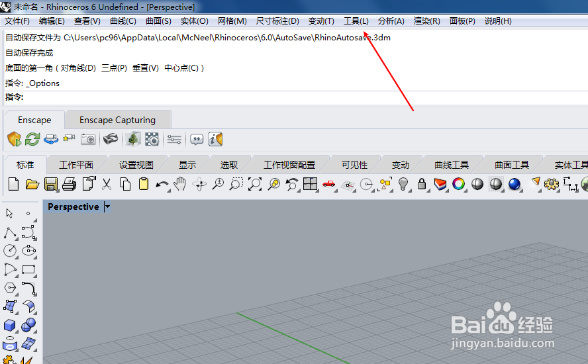Click the Enscape green sync arrows icon

[x=32, y=140]
